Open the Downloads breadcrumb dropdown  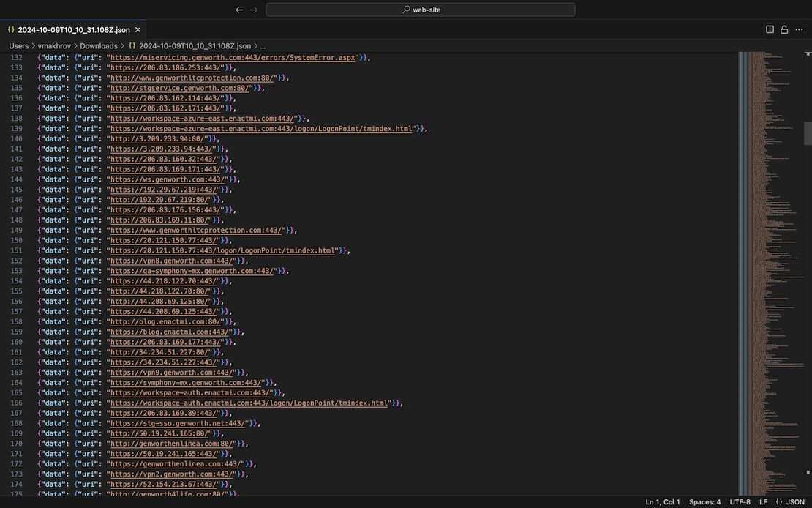point(99,45)
